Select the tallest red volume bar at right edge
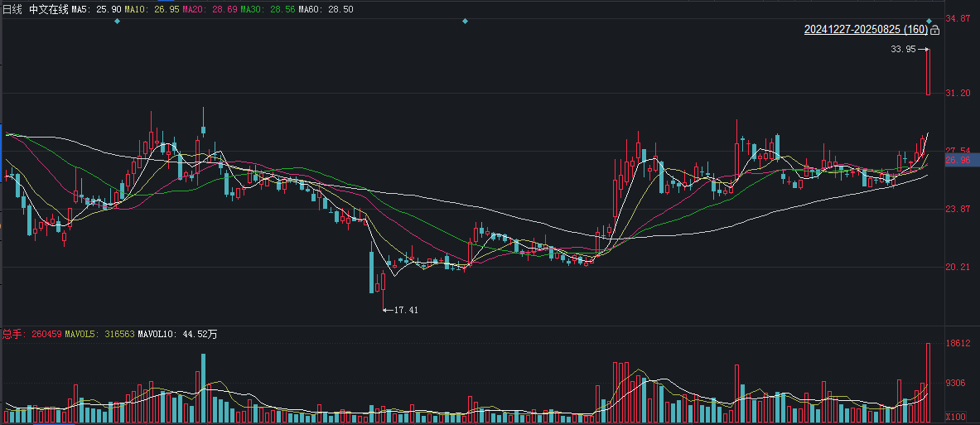Viewport: 980px width, 425px height. (928, 383)
